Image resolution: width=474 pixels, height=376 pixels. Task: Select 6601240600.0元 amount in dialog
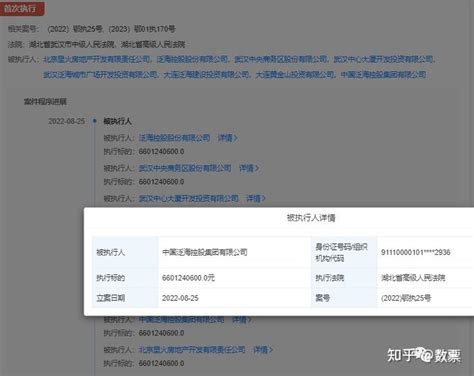click(x=188, y=278)
